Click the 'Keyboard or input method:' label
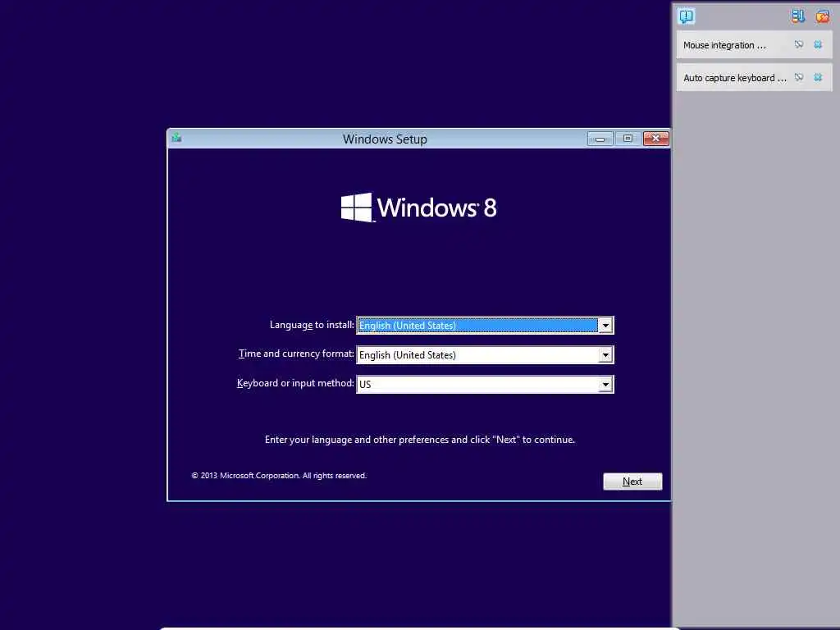840x630 pixels. pyautogui.click(x=295, y=383)
